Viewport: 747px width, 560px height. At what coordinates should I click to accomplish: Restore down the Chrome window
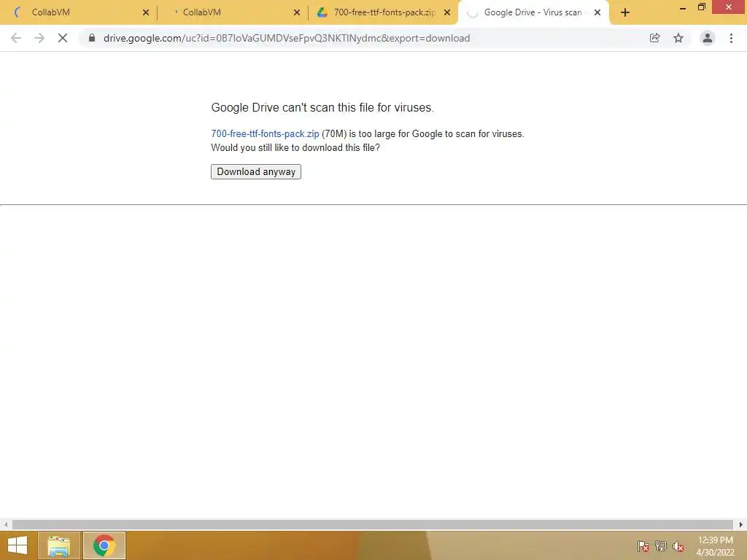pos(702,7)
